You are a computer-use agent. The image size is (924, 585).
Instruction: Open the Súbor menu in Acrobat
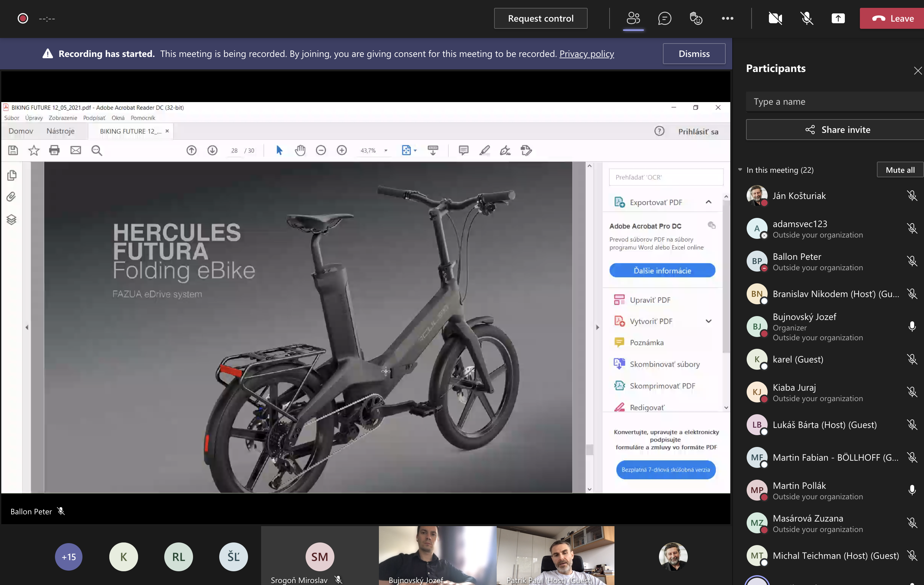coord(11,118)
